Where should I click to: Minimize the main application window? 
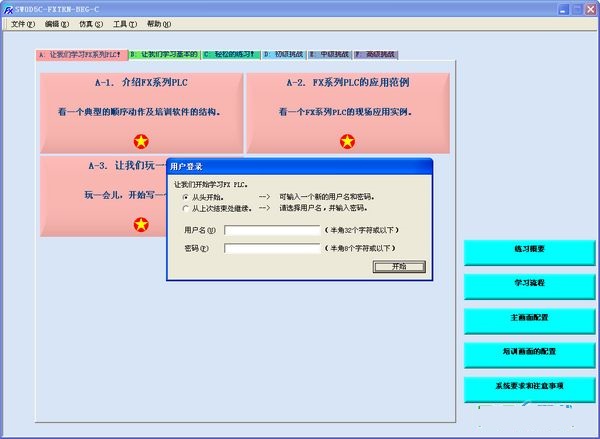coord(563,10)
